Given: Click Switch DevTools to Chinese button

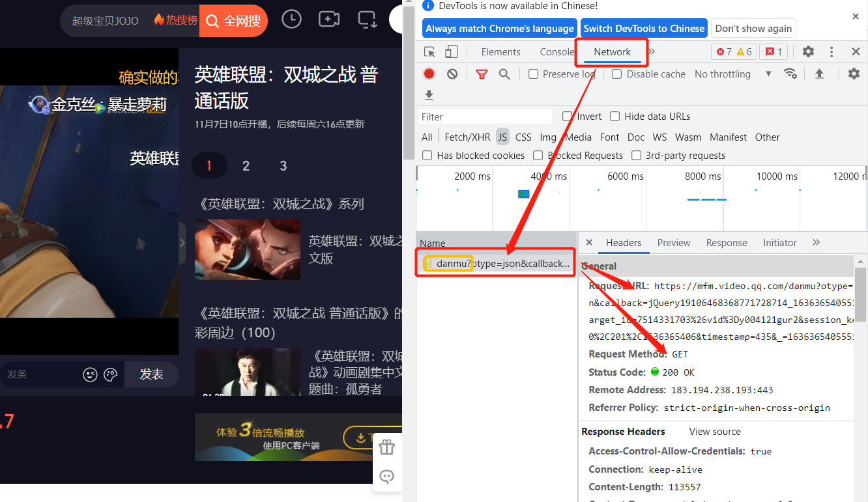Looking at the screenshot, I should pos(644,29).
